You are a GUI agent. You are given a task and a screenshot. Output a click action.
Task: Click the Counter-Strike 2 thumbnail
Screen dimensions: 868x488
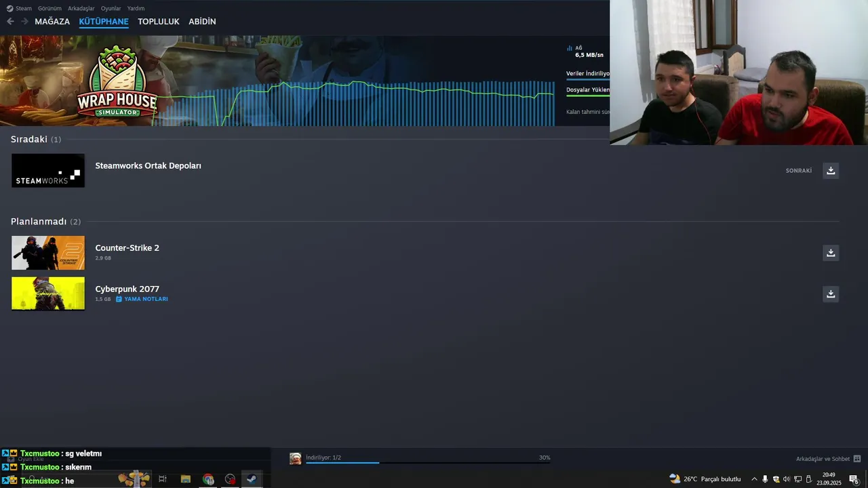click(x=48, y=253)
